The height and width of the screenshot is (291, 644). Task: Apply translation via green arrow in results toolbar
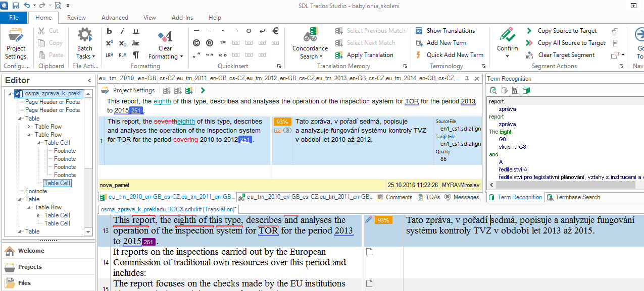pos(203,90)
